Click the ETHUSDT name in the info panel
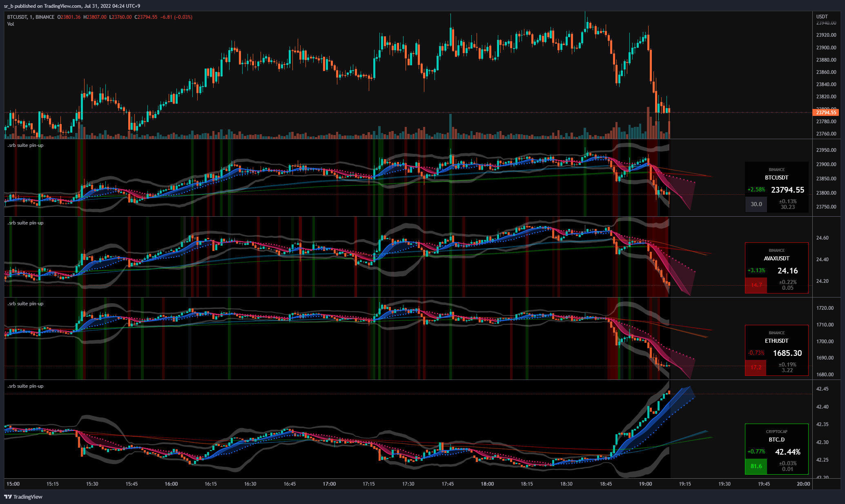 (776, 341)
